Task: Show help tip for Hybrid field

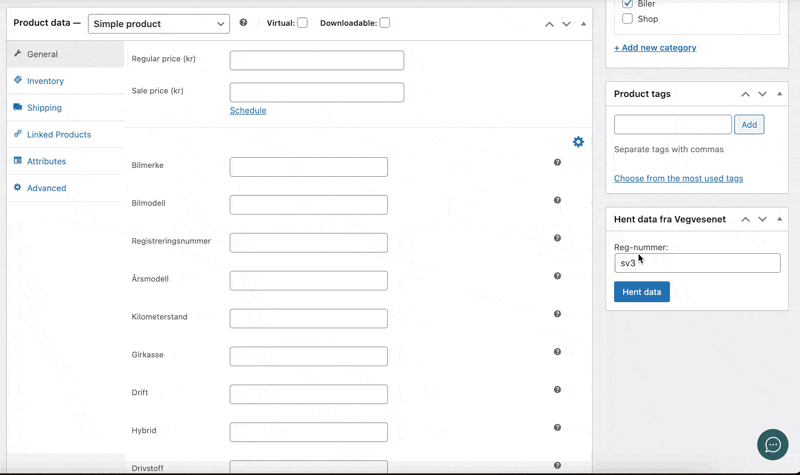Action: click(557, 428)
